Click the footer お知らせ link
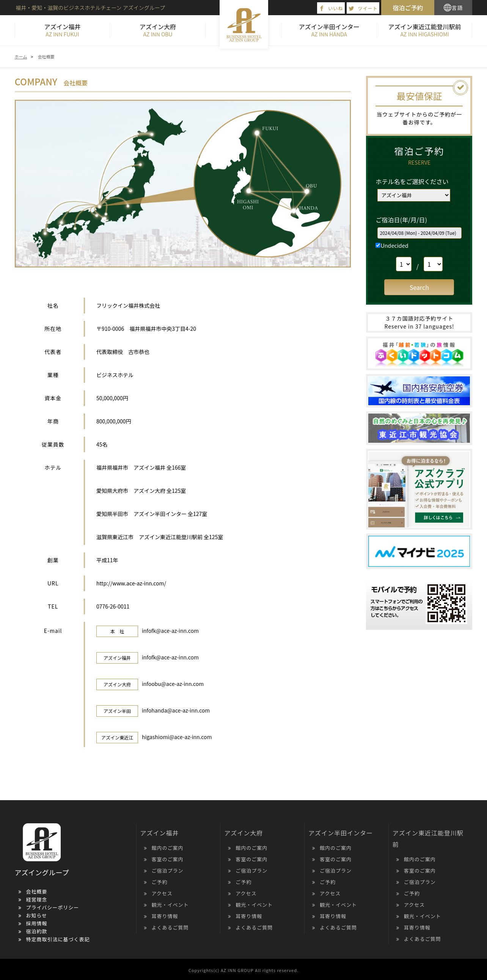Image resolution: width=487 pixels, height=980 pixels. coord(36,916)
